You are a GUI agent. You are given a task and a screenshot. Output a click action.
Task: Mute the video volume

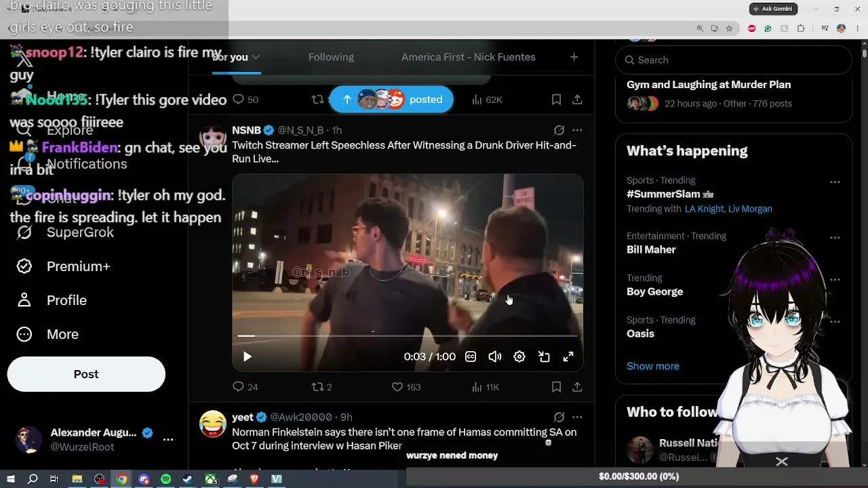pyautogui.click(x=495, y=357)
